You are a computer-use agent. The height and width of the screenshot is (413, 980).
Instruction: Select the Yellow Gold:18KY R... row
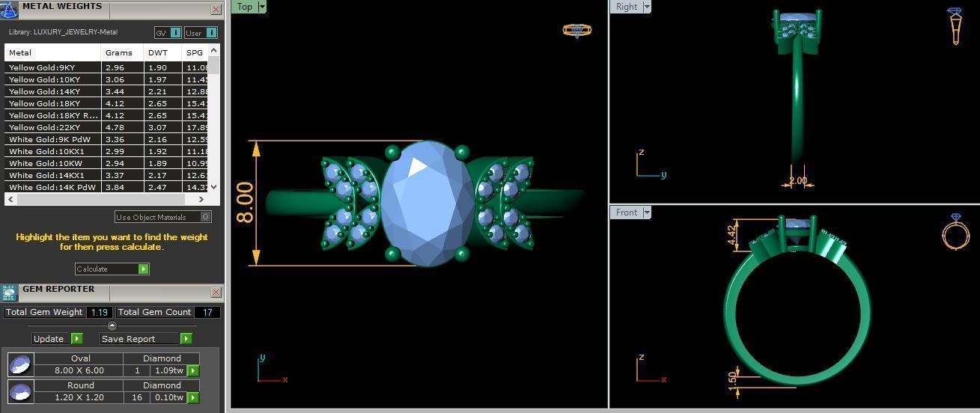point(107,115)
